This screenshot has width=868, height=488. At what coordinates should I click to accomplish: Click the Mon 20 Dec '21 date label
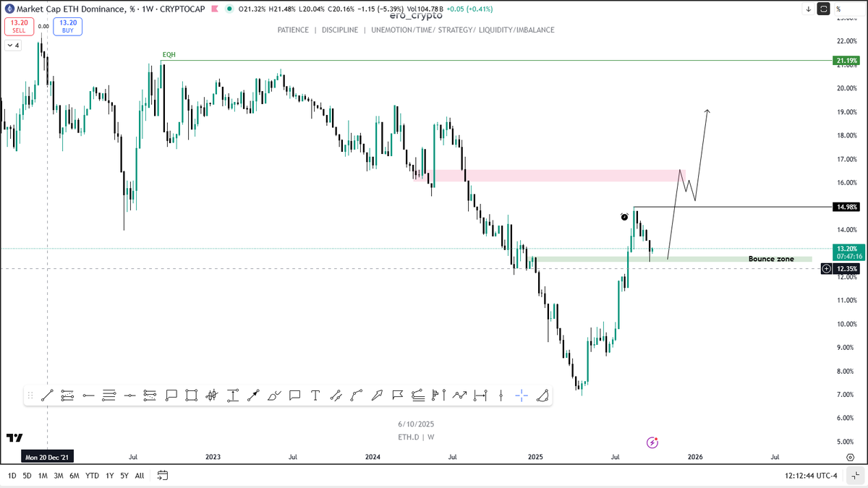pos(47,457)
